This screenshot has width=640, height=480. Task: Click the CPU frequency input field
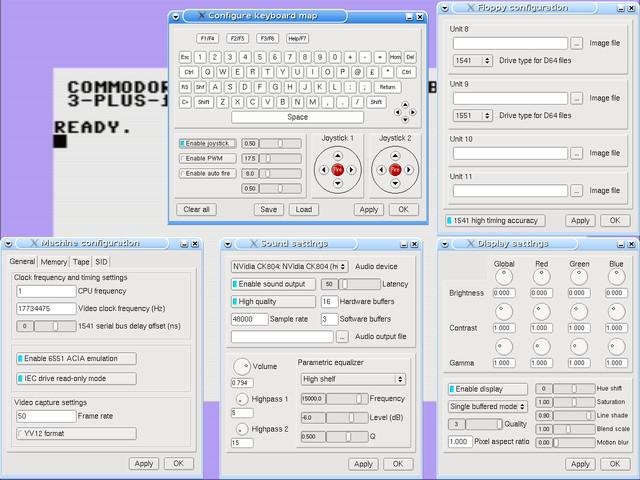(x=46, y=291)
